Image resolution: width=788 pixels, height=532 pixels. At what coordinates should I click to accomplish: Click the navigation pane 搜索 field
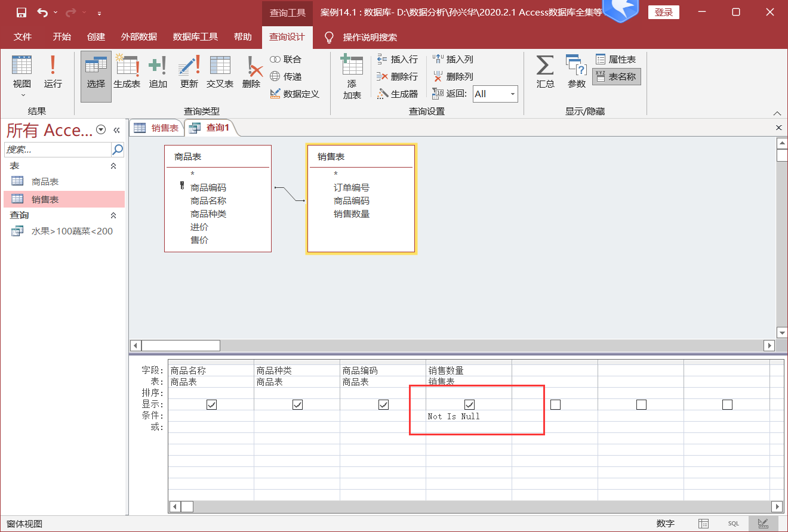point(58,149)
